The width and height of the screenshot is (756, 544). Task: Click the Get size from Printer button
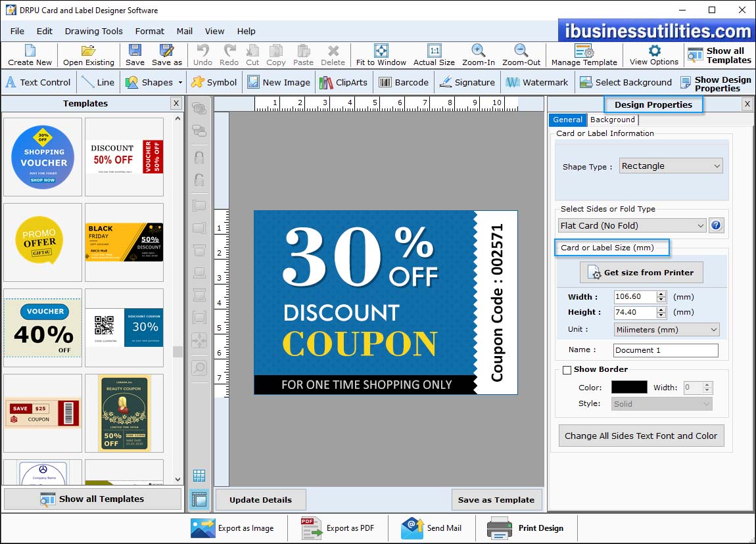[x=641, y=273]
